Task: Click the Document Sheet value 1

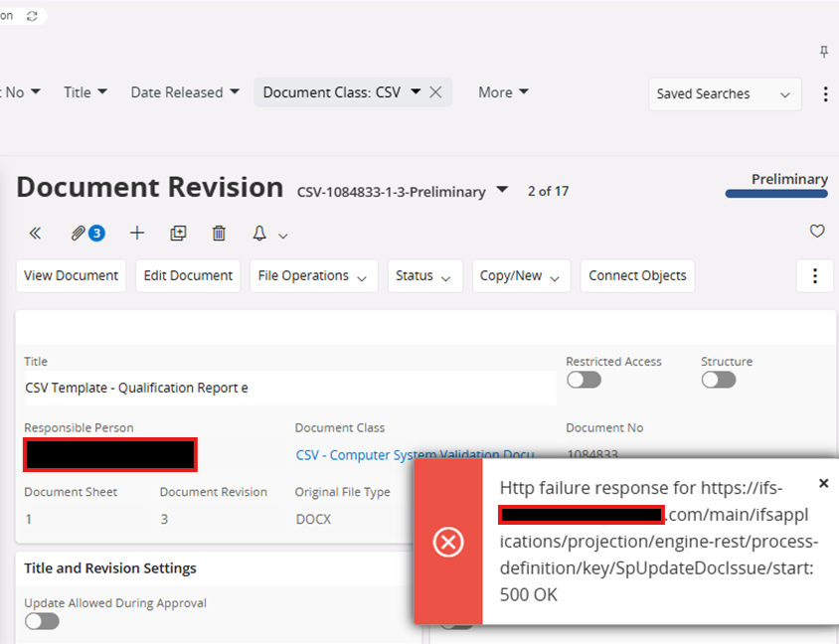Action: 29,520
